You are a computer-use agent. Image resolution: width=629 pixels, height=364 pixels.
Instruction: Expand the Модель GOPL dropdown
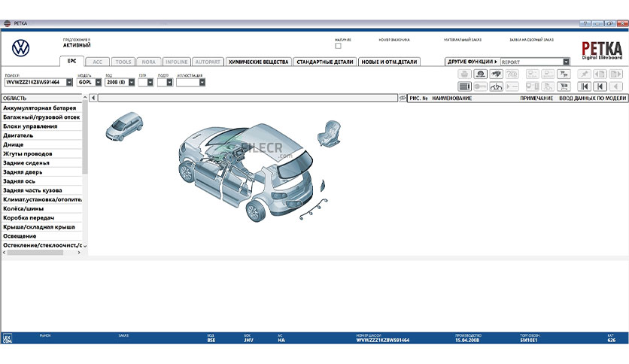pos(99,83)
